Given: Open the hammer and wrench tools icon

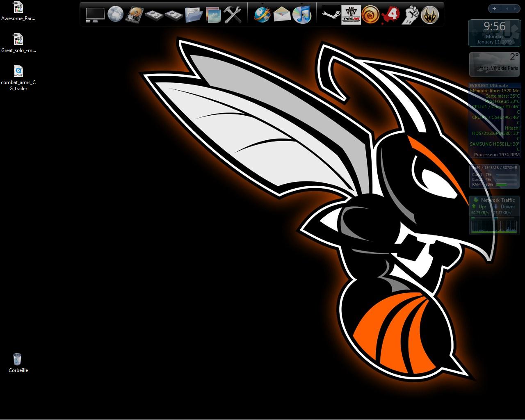Looking at the screenshot, I should [232, 15].
